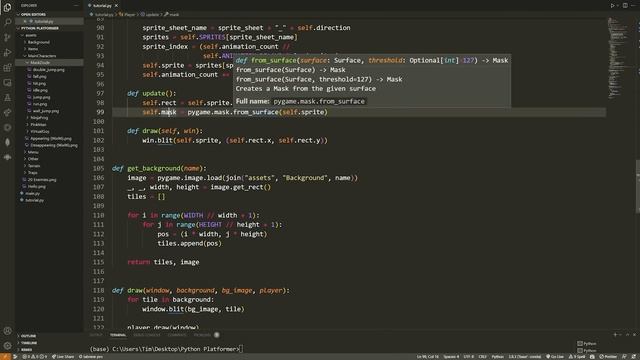Close the terminal panel
Image resolution: width=640 pixels, height=360 pixels.
click(634, 335)
